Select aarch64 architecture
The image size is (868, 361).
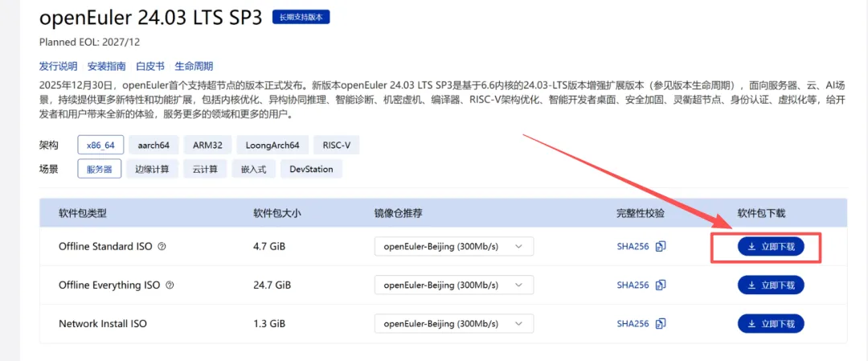(x=154, y=146)
